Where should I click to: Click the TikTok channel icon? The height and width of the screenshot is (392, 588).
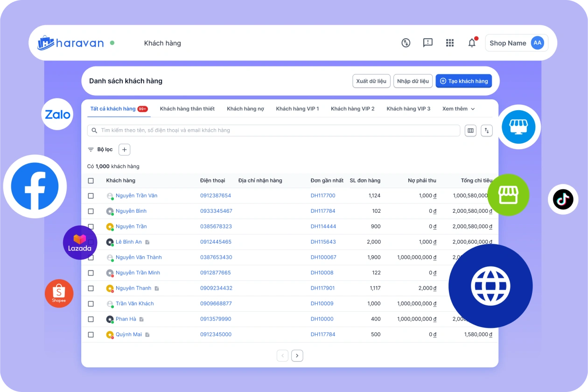coord(563,200)
